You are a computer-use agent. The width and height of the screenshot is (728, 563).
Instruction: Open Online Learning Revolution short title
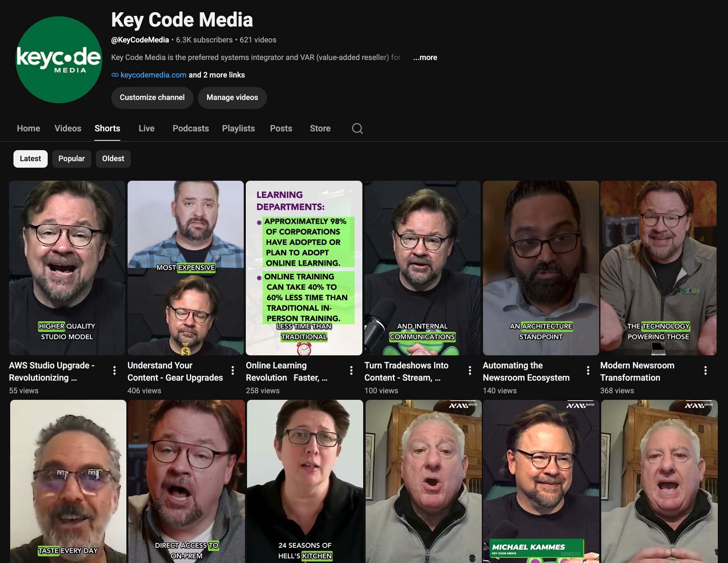tap(287, 372)
